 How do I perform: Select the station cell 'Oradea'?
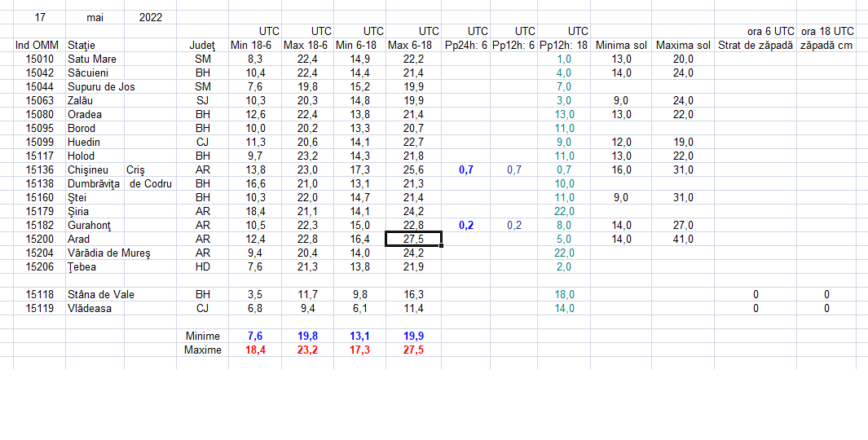click(x=95, y=115)
